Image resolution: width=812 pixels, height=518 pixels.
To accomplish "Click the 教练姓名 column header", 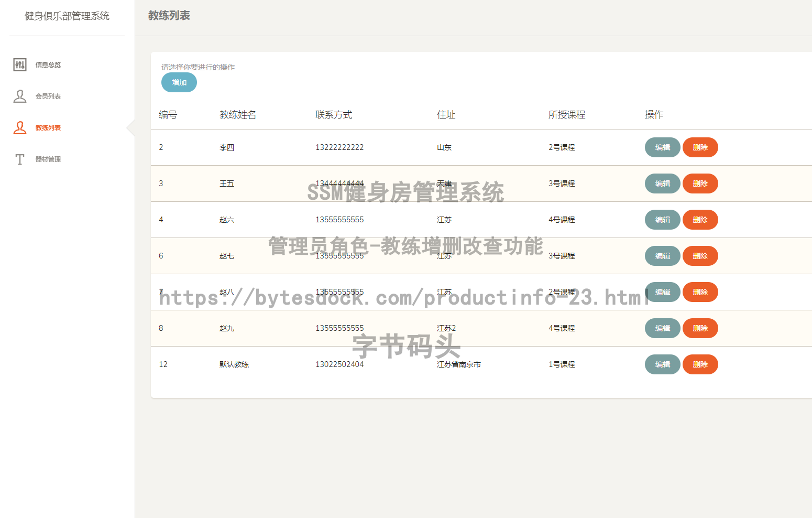I will click(x=238, y=115).
